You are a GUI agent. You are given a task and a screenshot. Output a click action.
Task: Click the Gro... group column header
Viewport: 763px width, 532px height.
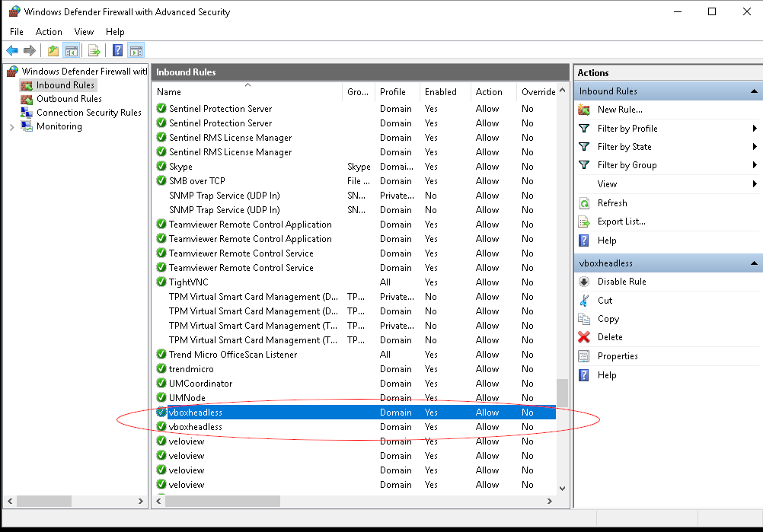[358, 92]
